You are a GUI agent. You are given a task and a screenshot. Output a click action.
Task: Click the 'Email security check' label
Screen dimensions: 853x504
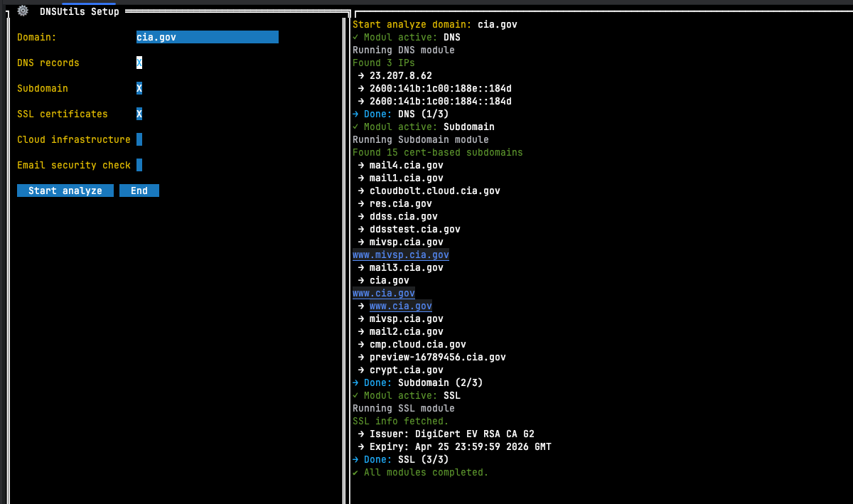74,165
